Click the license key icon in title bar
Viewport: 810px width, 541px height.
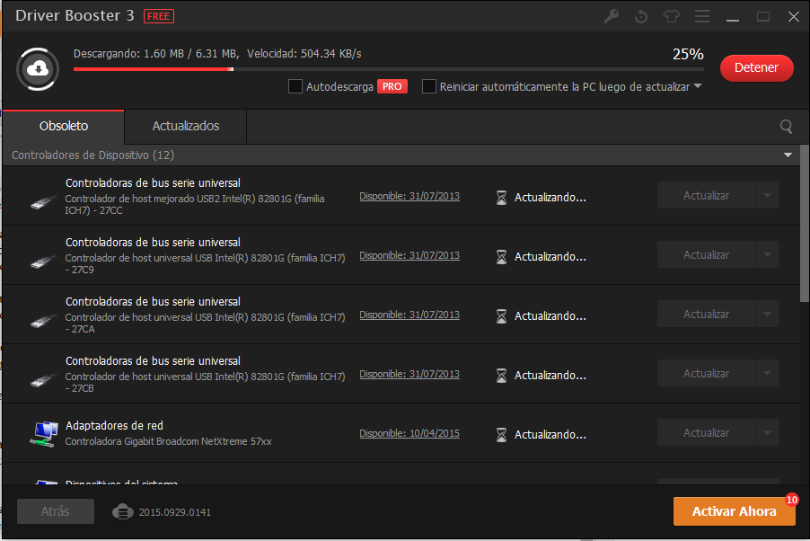point(611,17)
